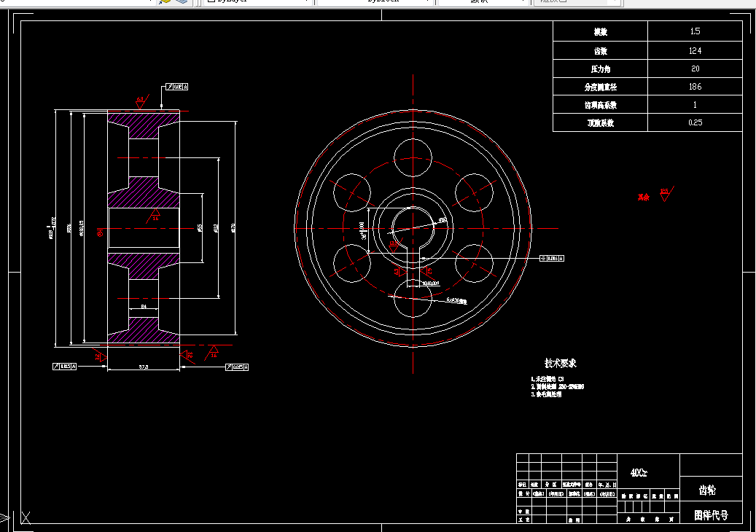
Task: Click the roughness symbol beside red 其余 text
Action: [666, 193]
